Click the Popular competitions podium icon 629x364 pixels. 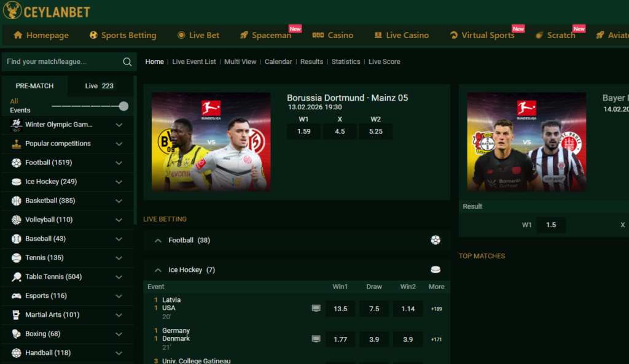coord(16,144)
